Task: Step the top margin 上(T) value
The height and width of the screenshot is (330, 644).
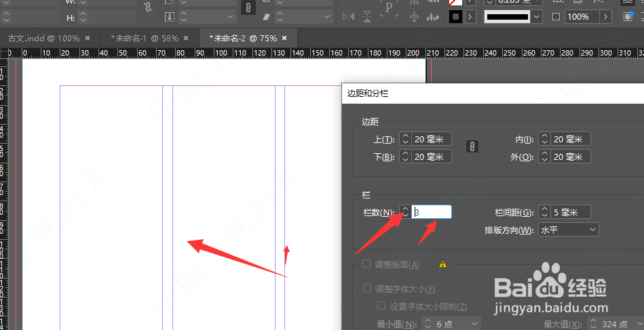Action: (x=405, y=139)
